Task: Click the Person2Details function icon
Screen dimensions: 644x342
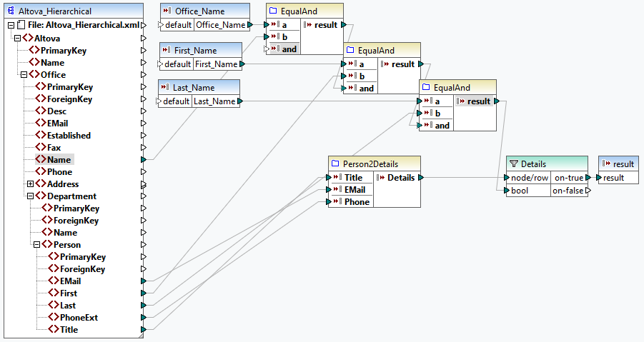Action: click(335, 164)
